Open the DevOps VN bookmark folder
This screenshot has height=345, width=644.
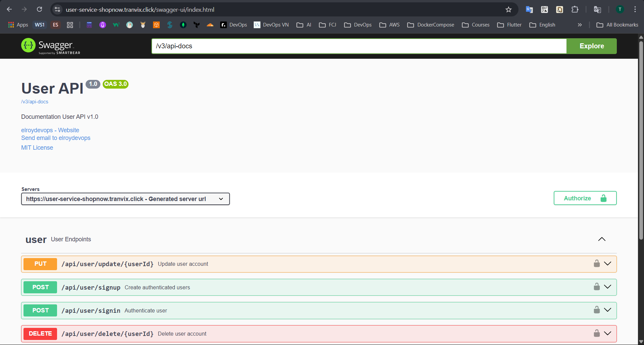point(271,24)
